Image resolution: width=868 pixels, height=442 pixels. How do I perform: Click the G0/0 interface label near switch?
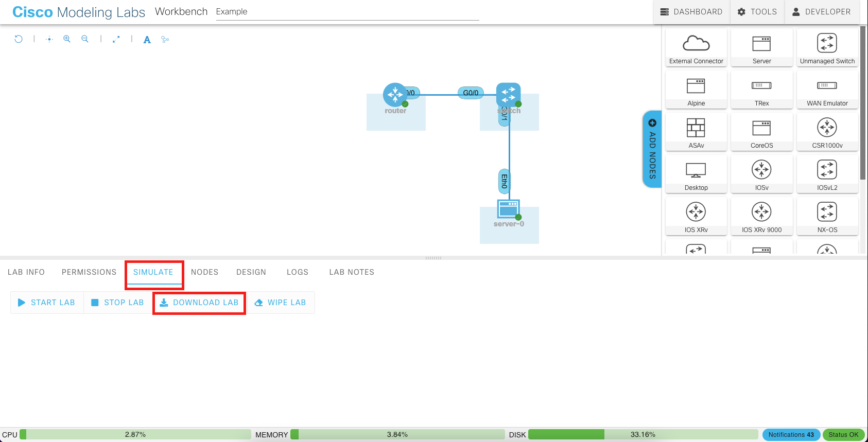coord(471,93)
